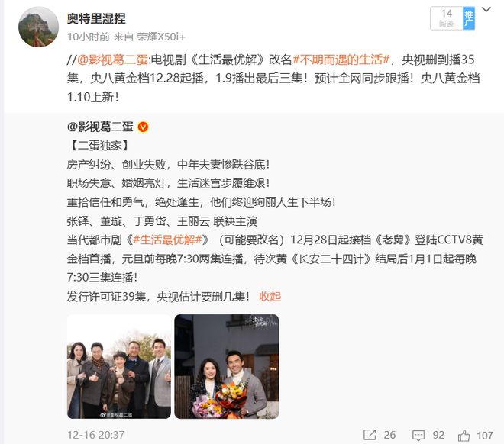Click the original poster name @影视葛二蛋
This screenshot has width=504, height=444.
click(x=100, y=127)
